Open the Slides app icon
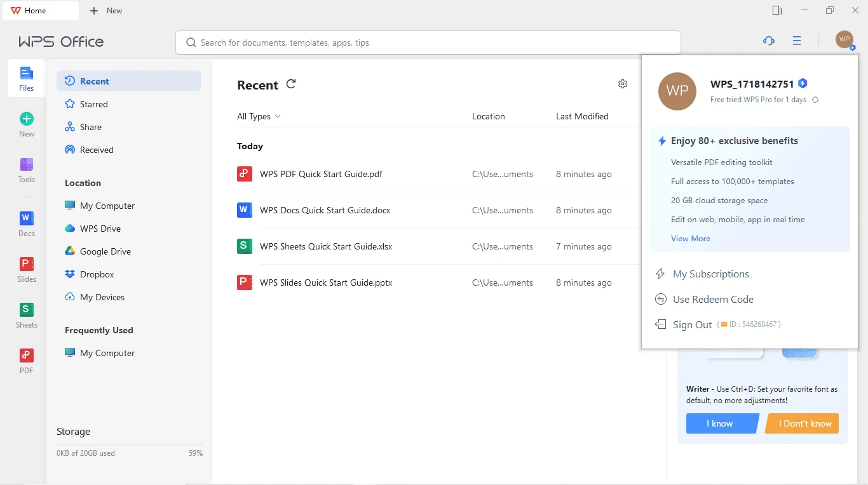 coord(26,269)
